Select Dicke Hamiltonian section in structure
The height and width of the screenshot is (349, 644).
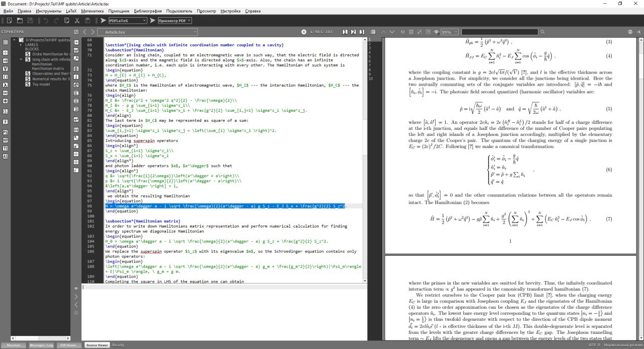pos(51,54)
